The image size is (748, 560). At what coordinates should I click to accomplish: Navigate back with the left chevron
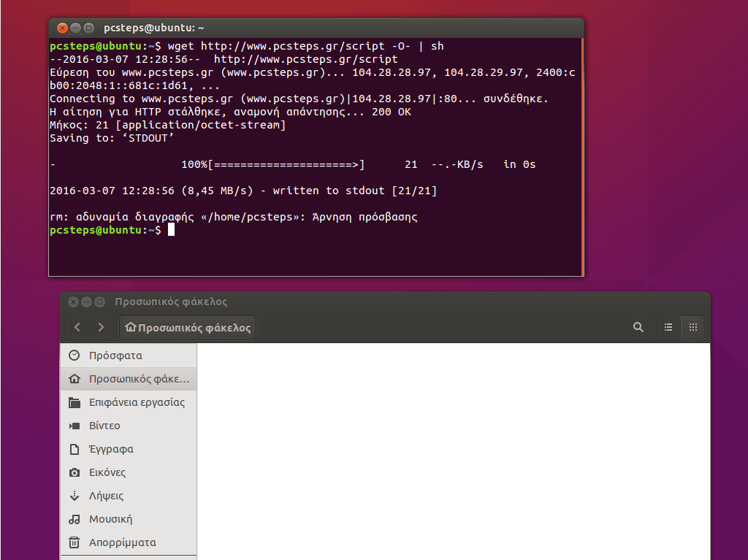pyautogui.click(x=77, y=327)
